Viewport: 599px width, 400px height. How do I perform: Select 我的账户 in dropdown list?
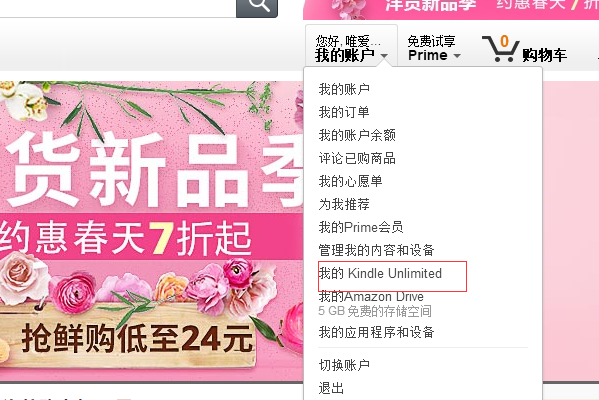344,89
